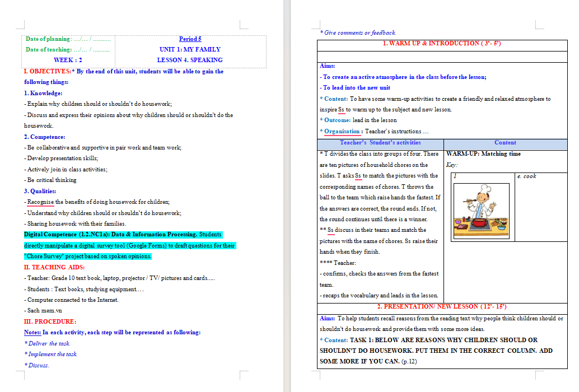Click '- Be critical thinking' line
Viewport: 579px width, 392px height.
(50, 180)
